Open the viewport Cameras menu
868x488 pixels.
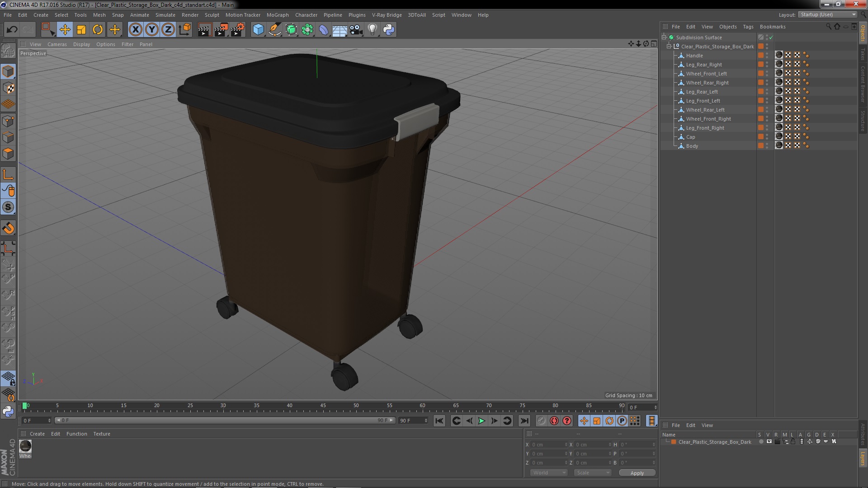pyautogui.click(x=57, y=44)
